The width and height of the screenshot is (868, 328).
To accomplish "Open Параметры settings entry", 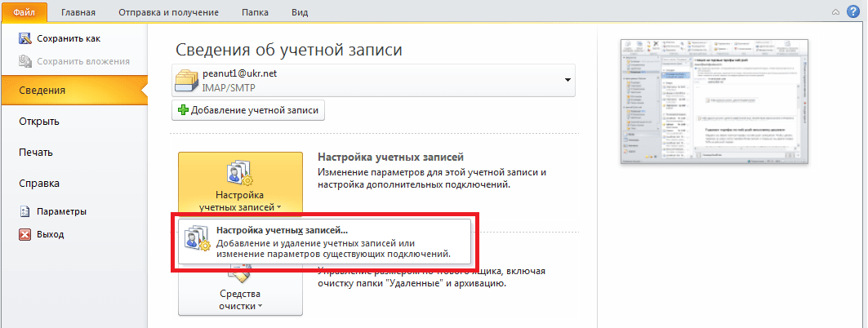I will (61, 211).
